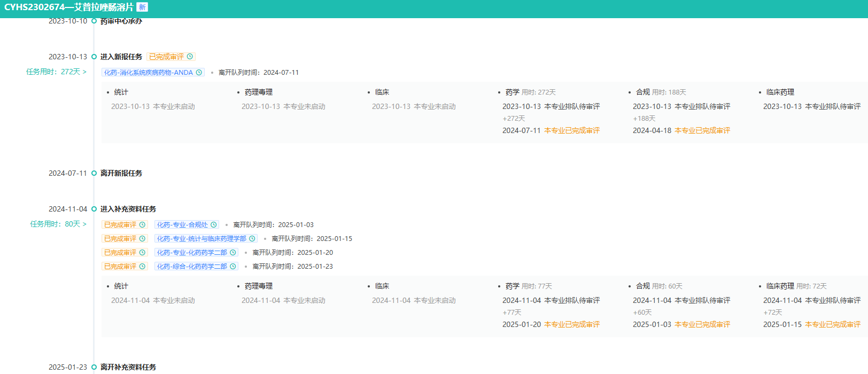Click the 新 badge in the header

[x=142, y=7]
